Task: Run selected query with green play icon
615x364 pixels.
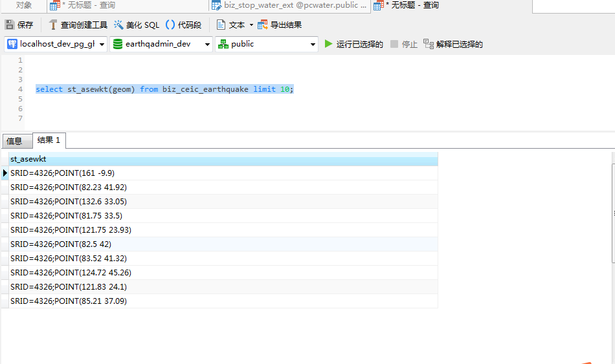Action: click(328, 44)
